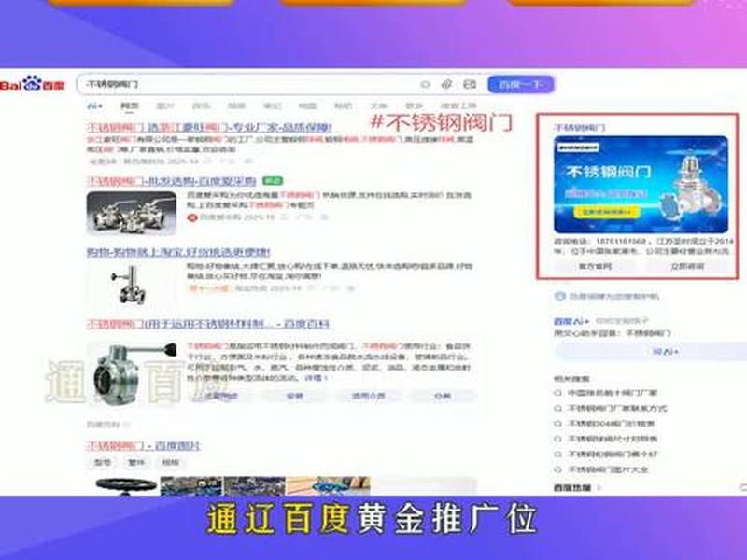747x560 pixels.
Task: Click the Baidu logo
Action: click(32, 84)
